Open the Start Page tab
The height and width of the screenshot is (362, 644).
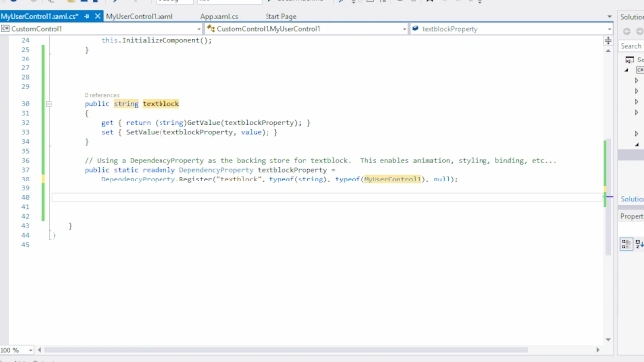(x=280, y=16)
